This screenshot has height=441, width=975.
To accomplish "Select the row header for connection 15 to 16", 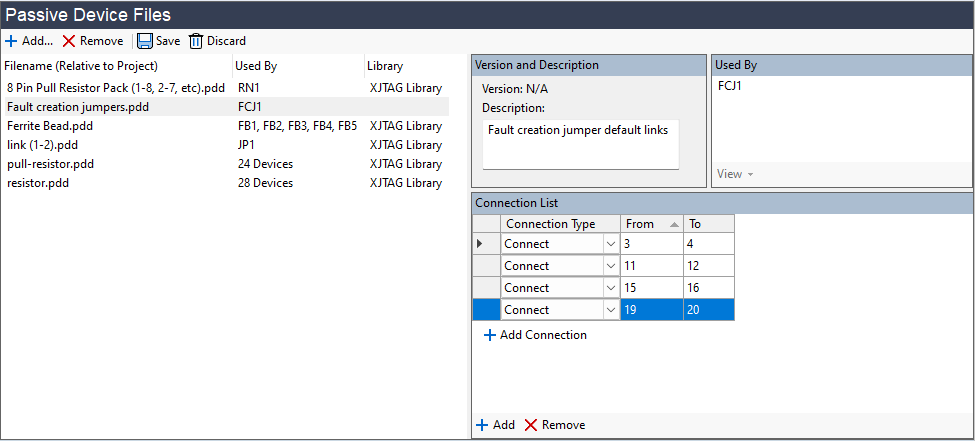I will (x=486, y=288).
